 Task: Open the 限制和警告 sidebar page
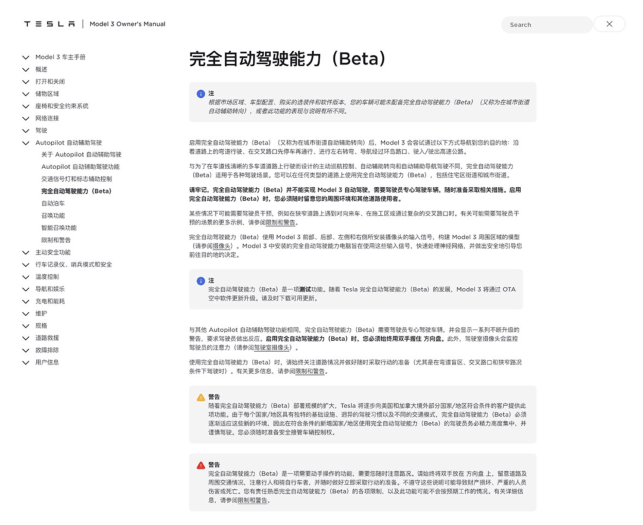pos(56,240)
